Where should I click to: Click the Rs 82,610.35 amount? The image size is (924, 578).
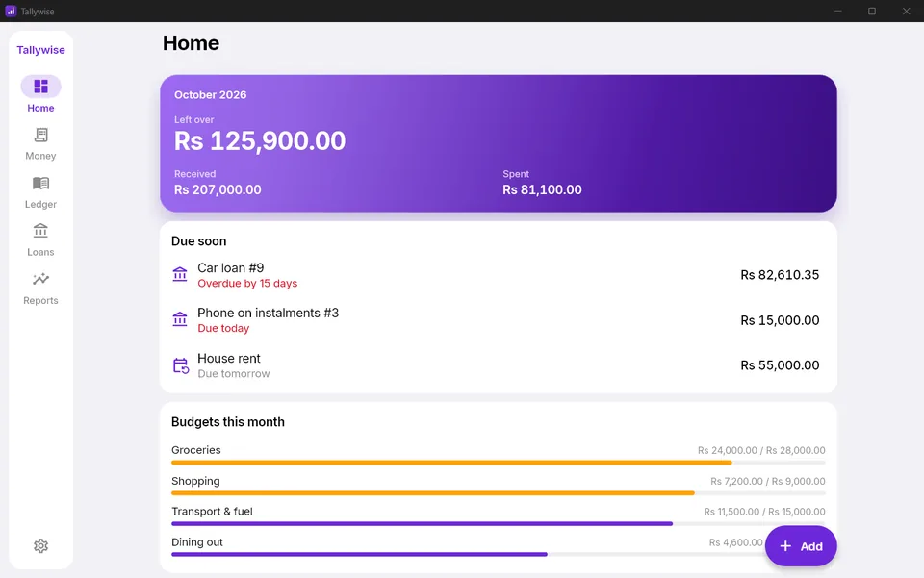pyautogui.click(x=780, y=275)
